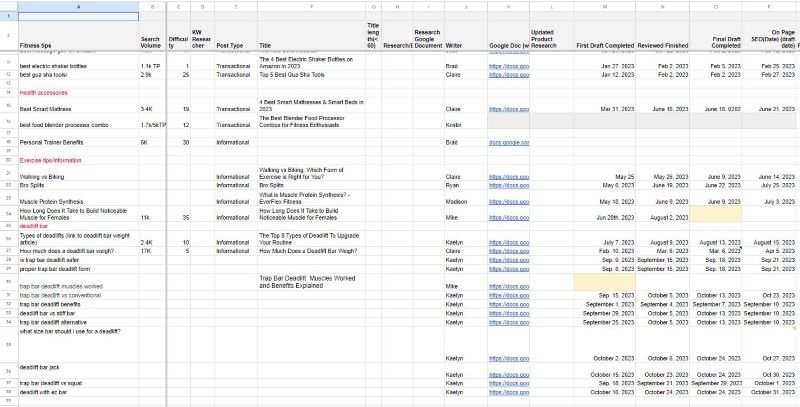Viewport: 800px width, 407px height.
Task: Select the 'trap bar deadlift alternative' cell
Action: [79, 322]
